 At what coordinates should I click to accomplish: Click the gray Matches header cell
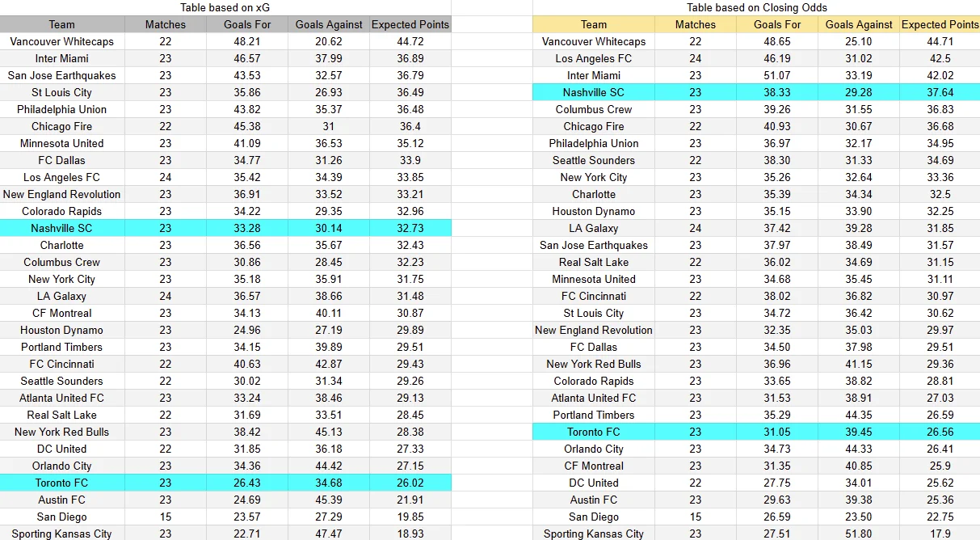click(166, 24)
